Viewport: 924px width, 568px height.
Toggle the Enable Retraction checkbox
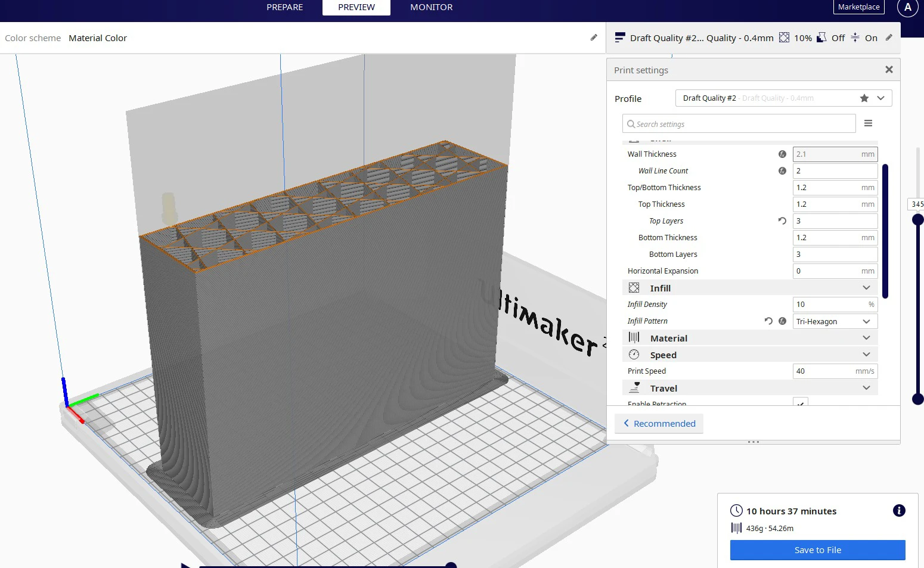(801, 403)
